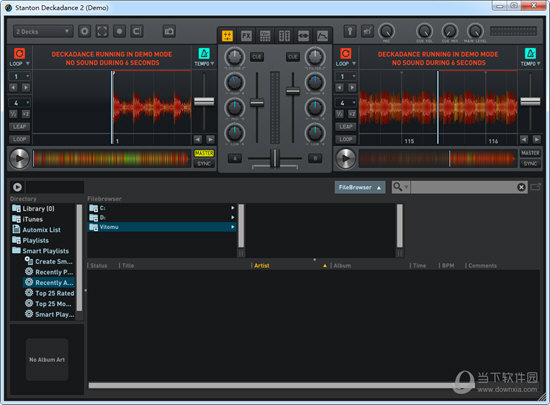Click the MAIN LEVEL knob
The width and height of the screenshot is (550, 405).
pyautogui.click(x=475, y=31)
